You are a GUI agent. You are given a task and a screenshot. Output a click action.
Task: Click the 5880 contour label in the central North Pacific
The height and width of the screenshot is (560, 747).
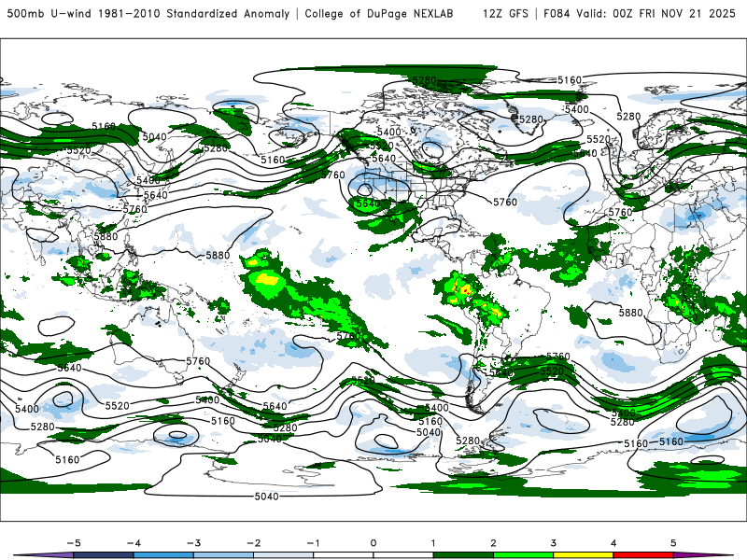pos(218,255)
